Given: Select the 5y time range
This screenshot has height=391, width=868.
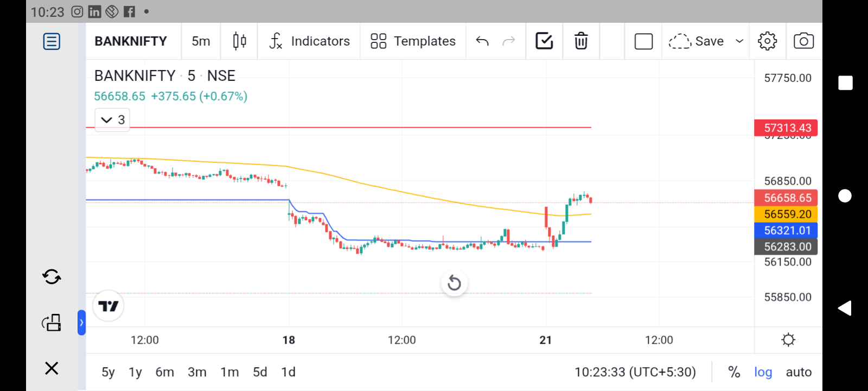Looking at the screenshot, I should [x=108, y=372].
